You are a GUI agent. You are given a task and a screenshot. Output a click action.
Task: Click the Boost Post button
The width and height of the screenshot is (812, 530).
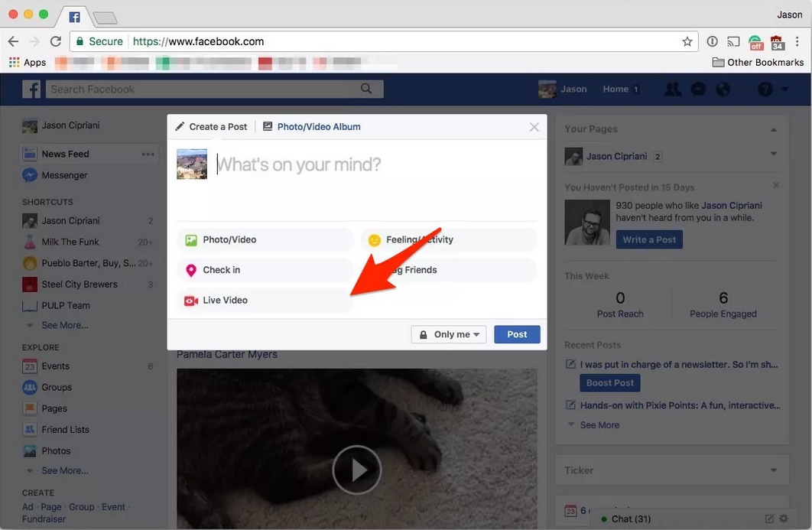(609, 382)
